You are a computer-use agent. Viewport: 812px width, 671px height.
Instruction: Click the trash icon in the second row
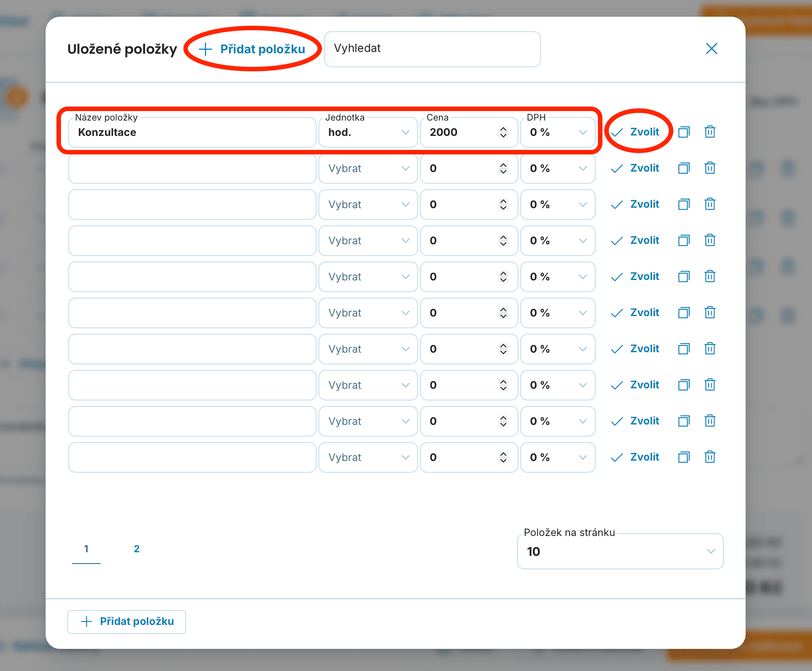710,168
